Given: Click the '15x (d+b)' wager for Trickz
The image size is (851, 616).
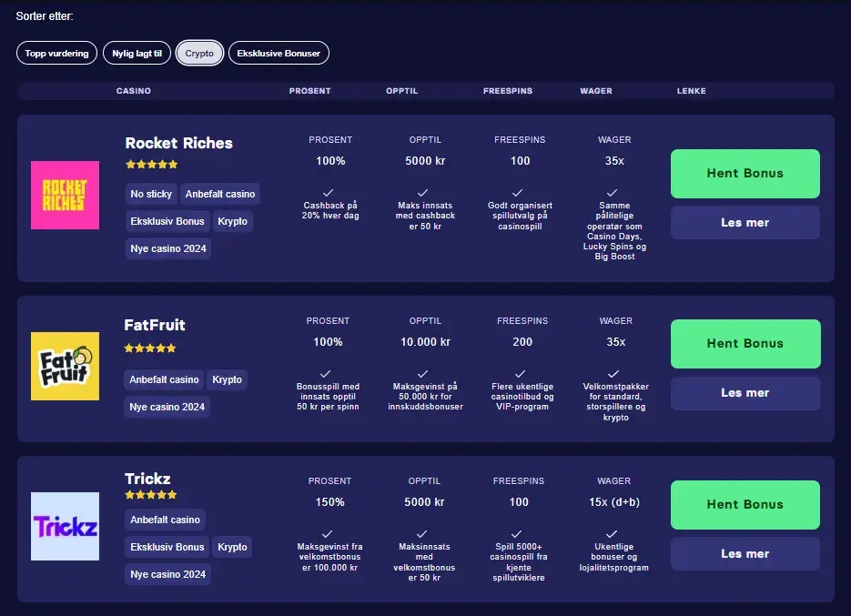Looking at the screenshot, I should click(x=614, y=502).
